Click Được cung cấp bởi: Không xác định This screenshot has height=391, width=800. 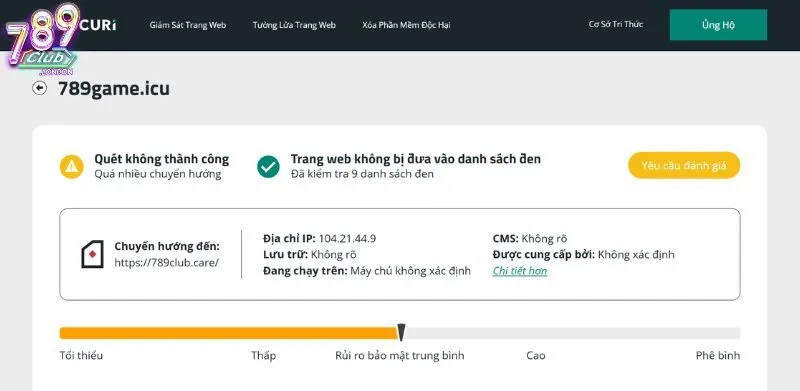[x=584, y=255]
